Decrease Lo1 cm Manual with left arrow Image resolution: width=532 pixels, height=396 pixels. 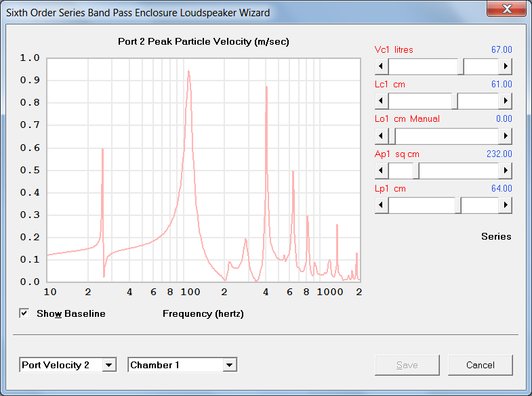[x=382, y=136]
